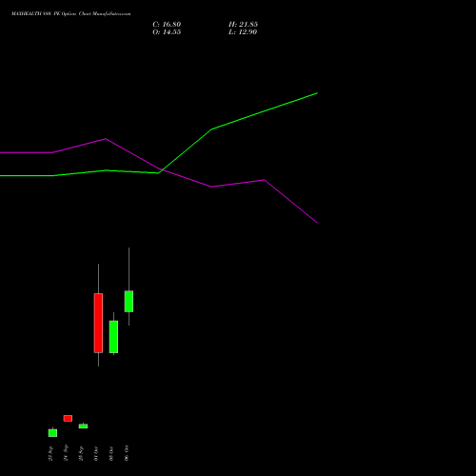The height and width of the screenshot is (476, 476).
Task: Select the green candle above 23 Sep
Action: pyautogui.click(x=52, y=433)
